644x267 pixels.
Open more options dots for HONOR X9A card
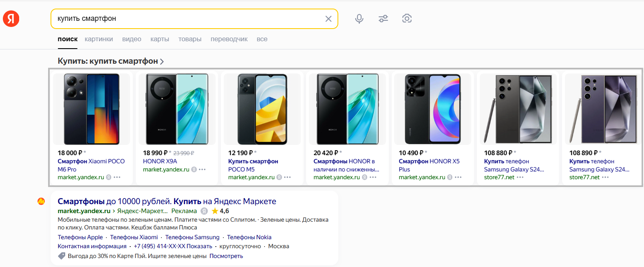coord(202,169)
